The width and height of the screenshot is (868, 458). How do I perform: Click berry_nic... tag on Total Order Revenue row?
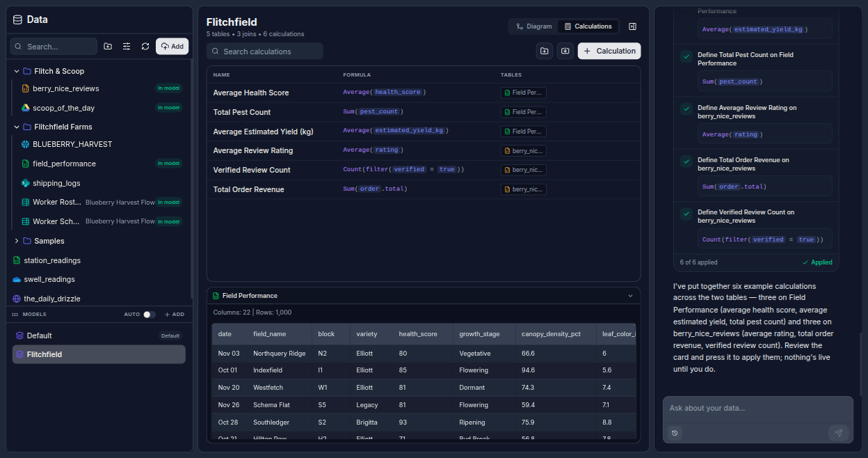(x=523, y=189)
